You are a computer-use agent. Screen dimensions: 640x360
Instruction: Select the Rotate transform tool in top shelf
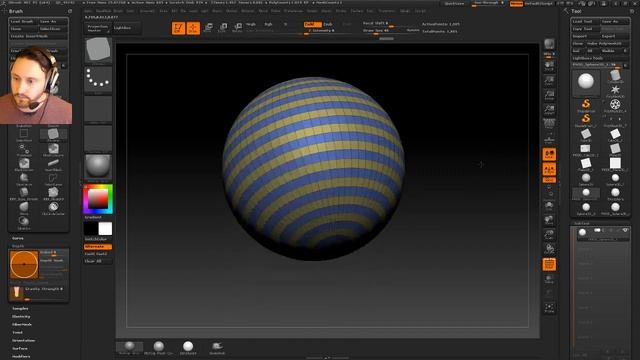[238, 28]
